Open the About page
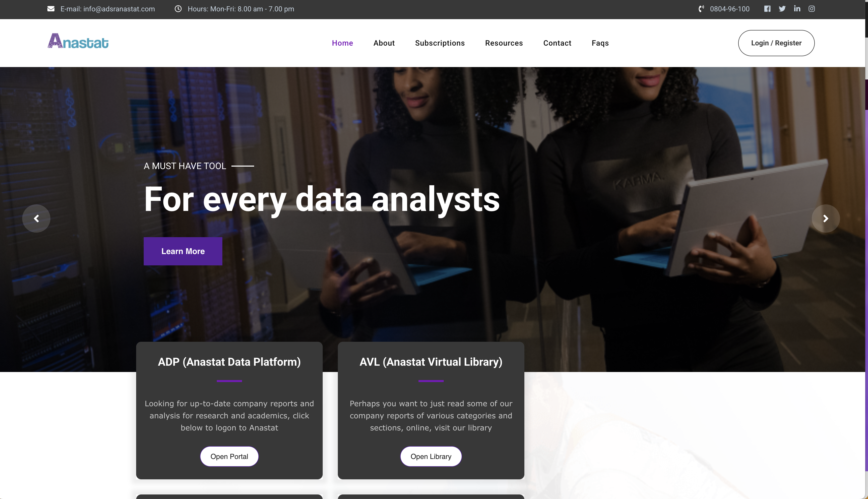The width and height of the screenshot is (868, 499). tap(384, 43)
